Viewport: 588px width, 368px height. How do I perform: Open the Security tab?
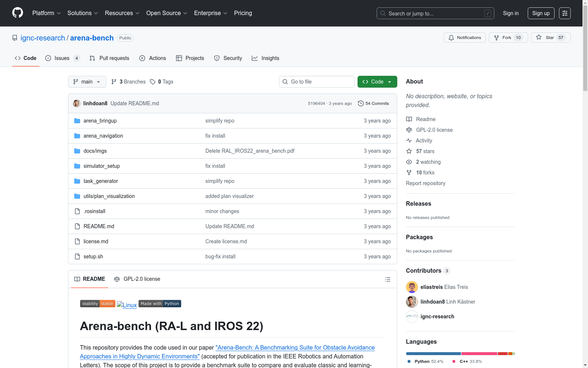(x=228, y=58)
